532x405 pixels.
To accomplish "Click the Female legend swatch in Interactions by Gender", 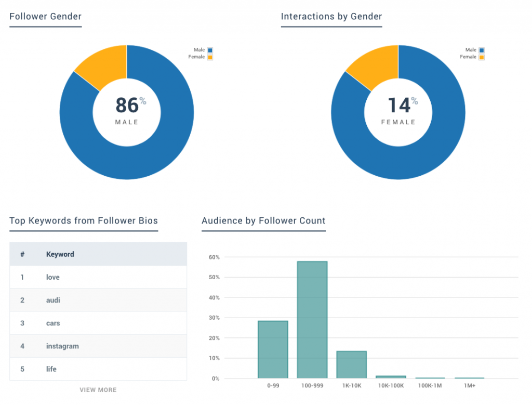I will pyautogui.click(x=482, y=57).
